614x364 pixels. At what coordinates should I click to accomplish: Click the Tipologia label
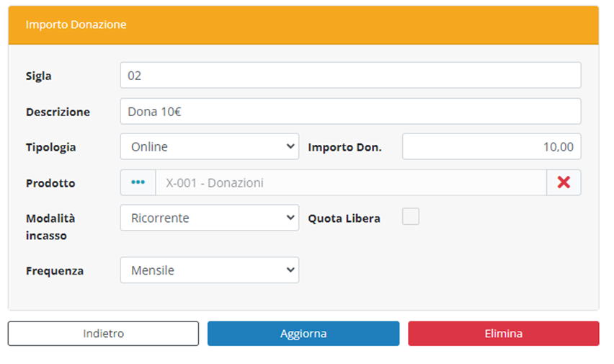pos(50,147)
